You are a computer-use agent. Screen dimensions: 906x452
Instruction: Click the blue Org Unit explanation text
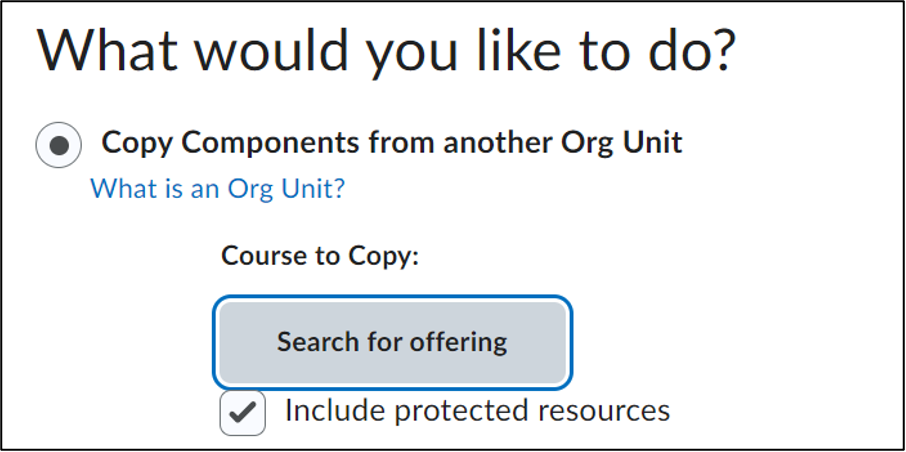coord(217,189)
